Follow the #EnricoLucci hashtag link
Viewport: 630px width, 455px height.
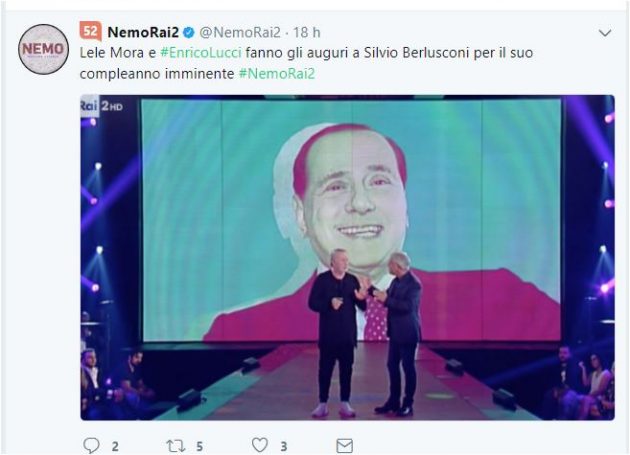(x=200, y=54)
